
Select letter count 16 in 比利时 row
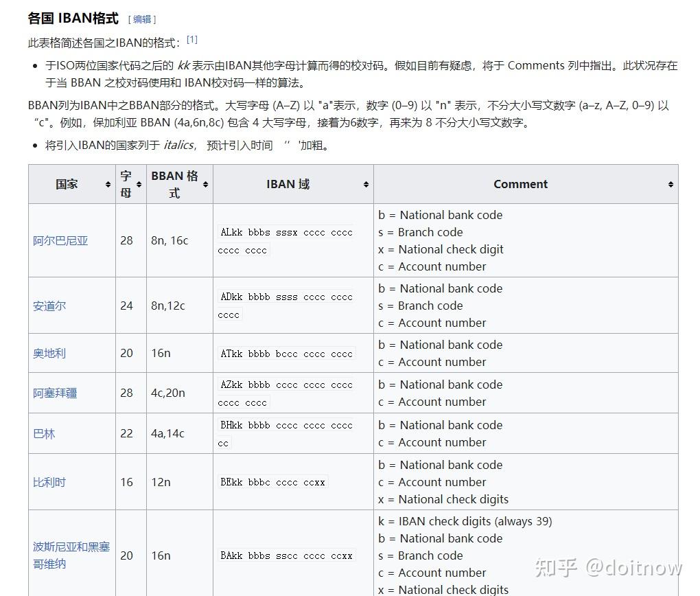126,483
